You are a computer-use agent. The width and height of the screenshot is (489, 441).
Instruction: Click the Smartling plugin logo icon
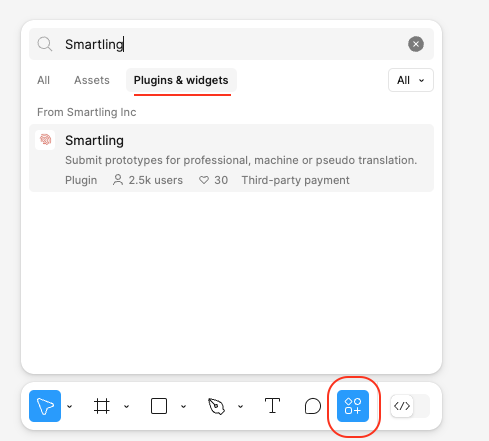(x=45, y=140)
